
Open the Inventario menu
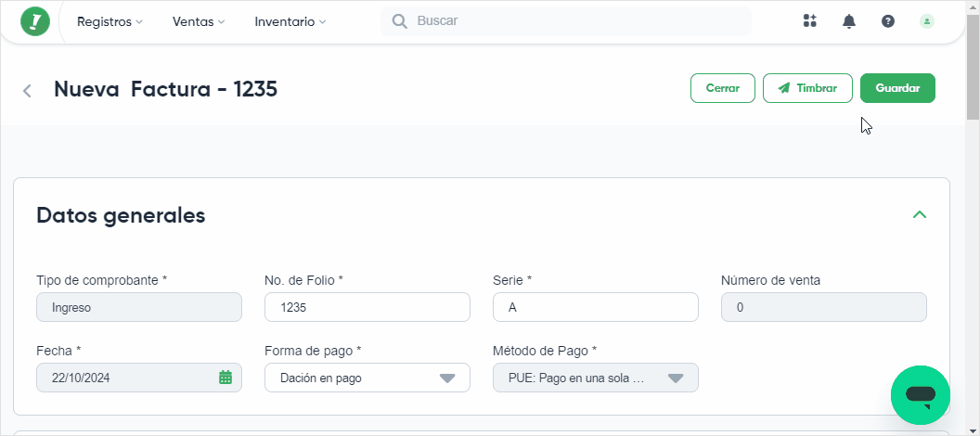(x=290, y=22)
